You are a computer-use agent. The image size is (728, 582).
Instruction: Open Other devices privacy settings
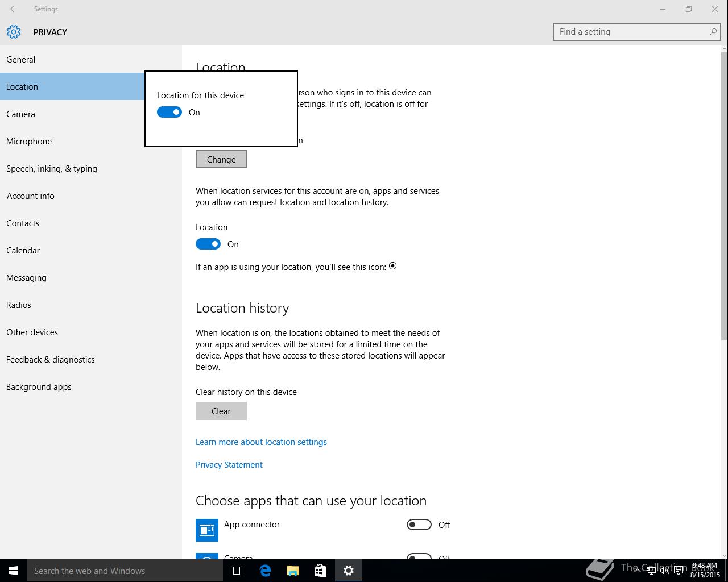(91, 332)
